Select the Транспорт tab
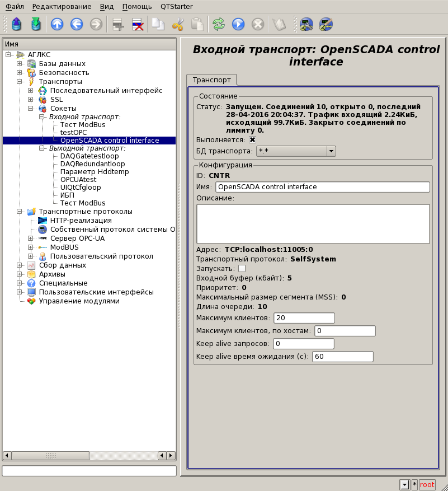448x491 pixels. click(x=212, y=80)
